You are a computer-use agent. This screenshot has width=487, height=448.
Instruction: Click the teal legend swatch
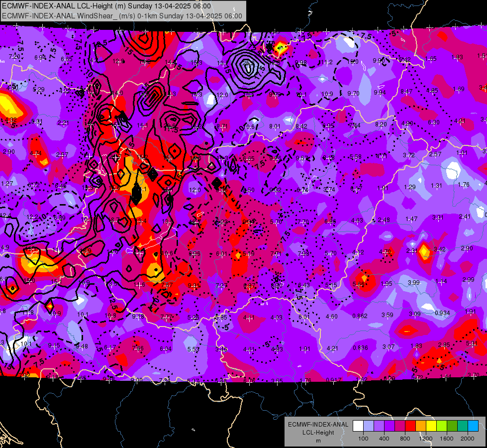[x=463, y=426]
